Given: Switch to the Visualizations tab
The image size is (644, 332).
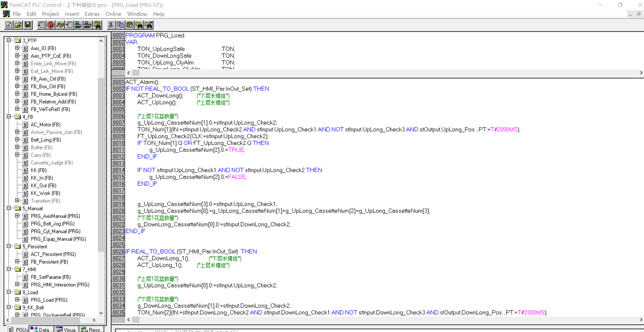Looking at the screenshot, I should tap(66, 329).
